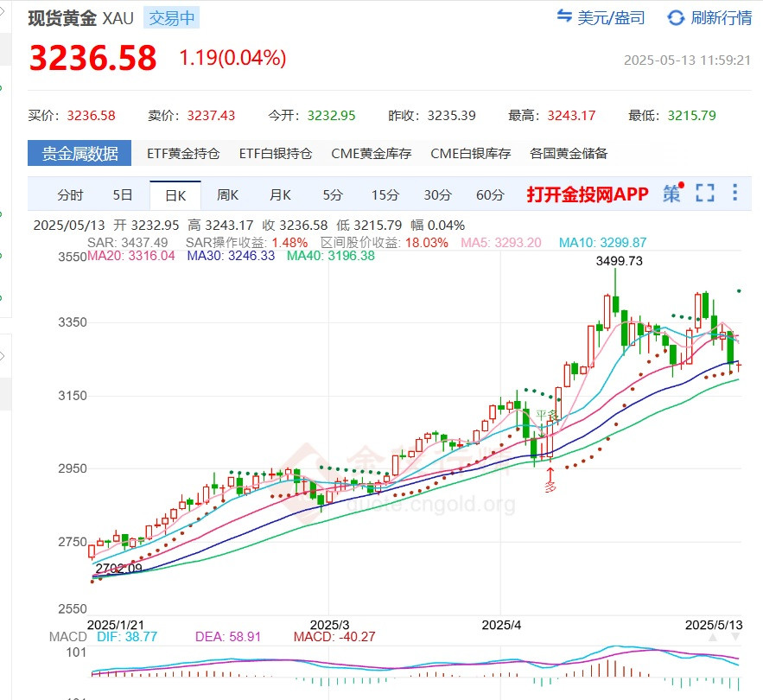Viewport: 763px width, 700px height.
Task: Click the up triangle above MACD panel
Action: tap(712, 637)
